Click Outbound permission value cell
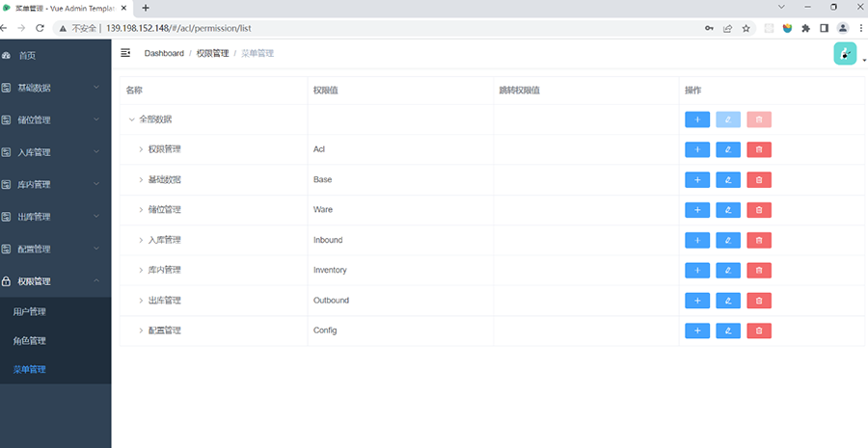868x448 pixels. [x=401, y=301]
